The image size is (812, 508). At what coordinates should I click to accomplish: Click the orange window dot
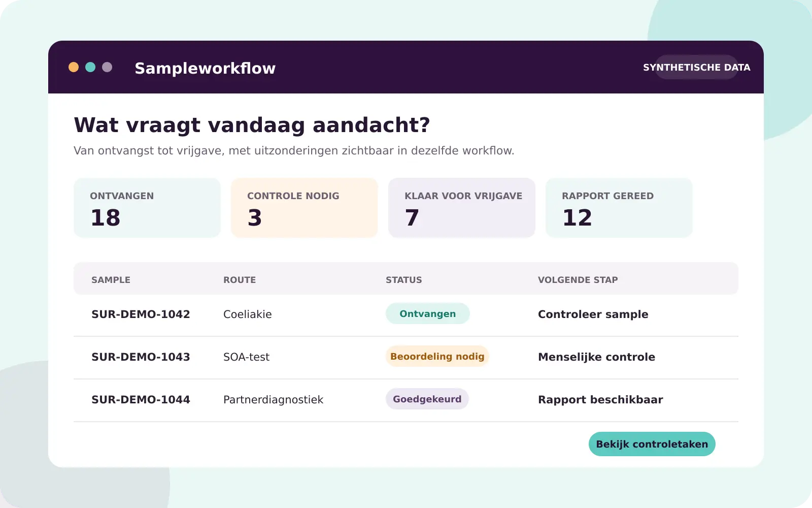[74, 67]
